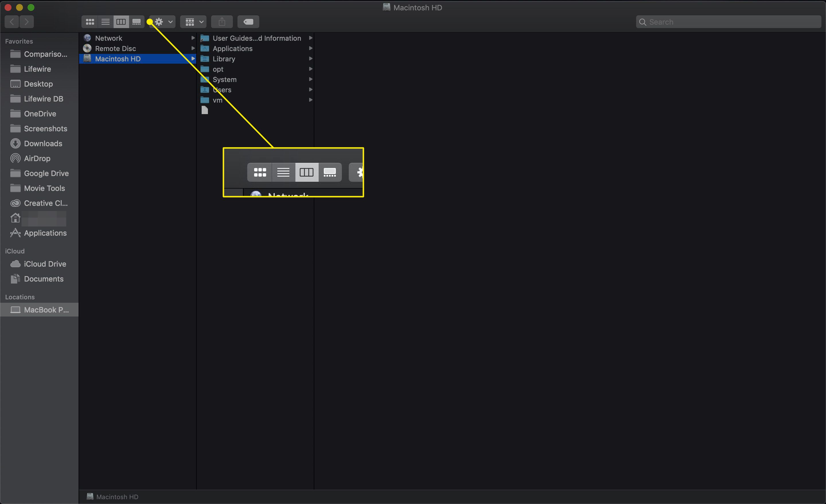Select Network in first column
826x504 pixels.
tap(137, 38)
